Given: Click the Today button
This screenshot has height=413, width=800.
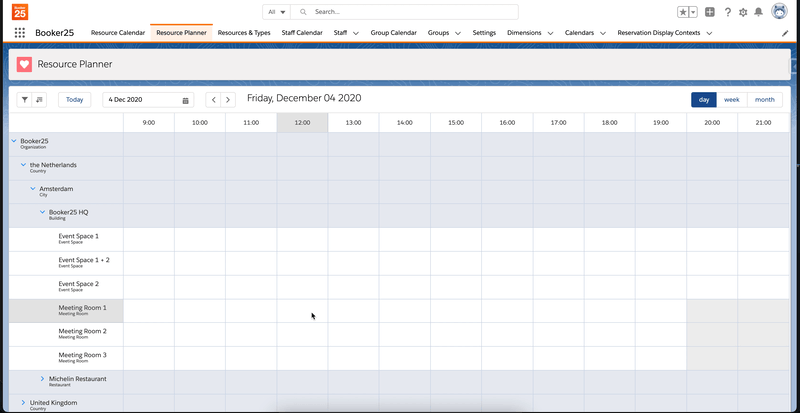Looking at the screenshot, I should pyautogui.click(x=75, y=100).
